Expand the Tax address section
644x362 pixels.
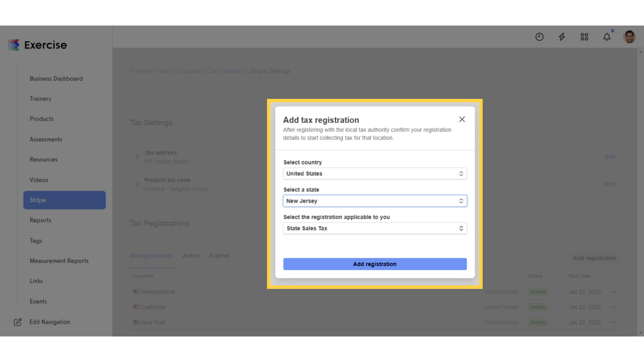137,156
